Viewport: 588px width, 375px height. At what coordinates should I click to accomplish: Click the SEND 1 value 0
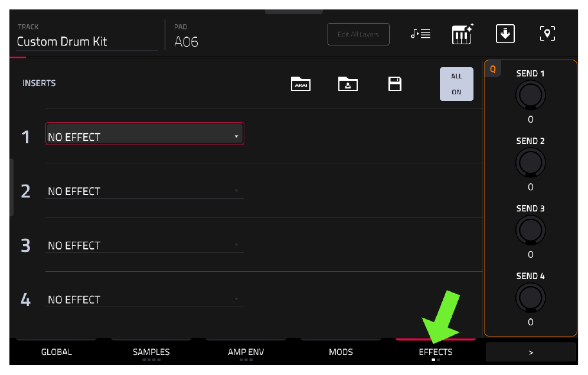point(530,120)
